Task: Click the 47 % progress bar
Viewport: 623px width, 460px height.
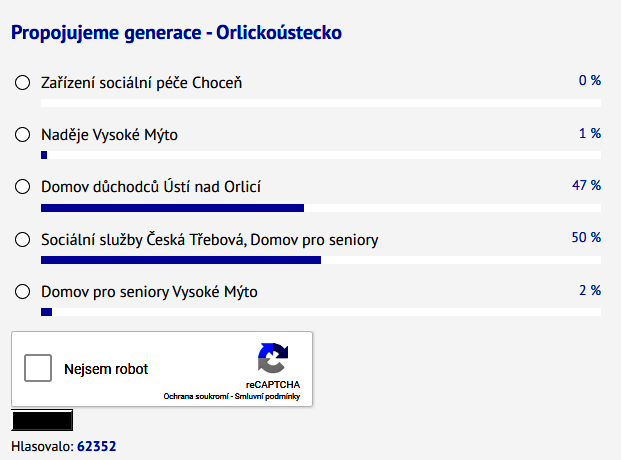Action: point(321,208)
